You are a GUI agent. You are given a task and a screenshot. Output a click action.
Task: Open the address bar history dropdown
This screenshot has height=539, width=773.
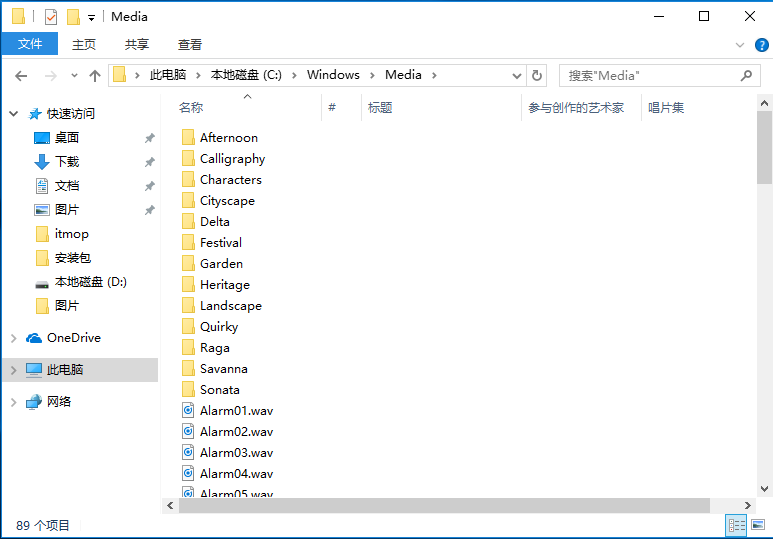click(x=516, y=75)
